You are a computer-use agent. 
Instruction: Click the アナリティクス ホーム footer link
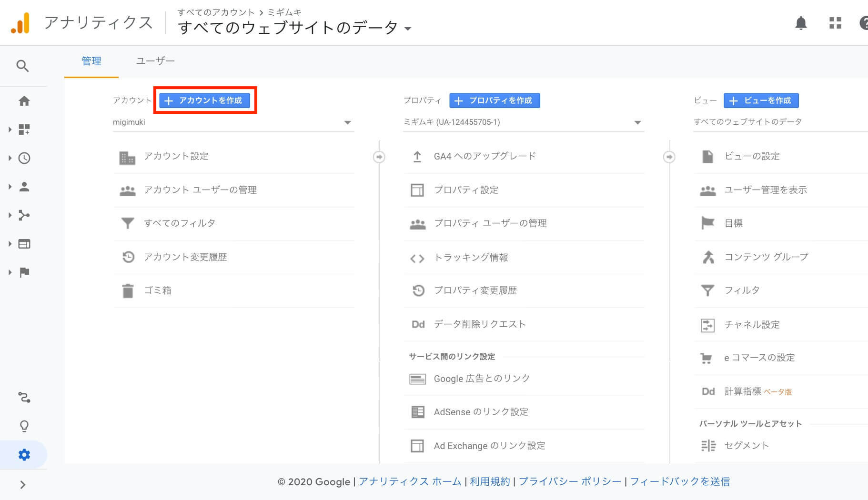coord(410,481)
